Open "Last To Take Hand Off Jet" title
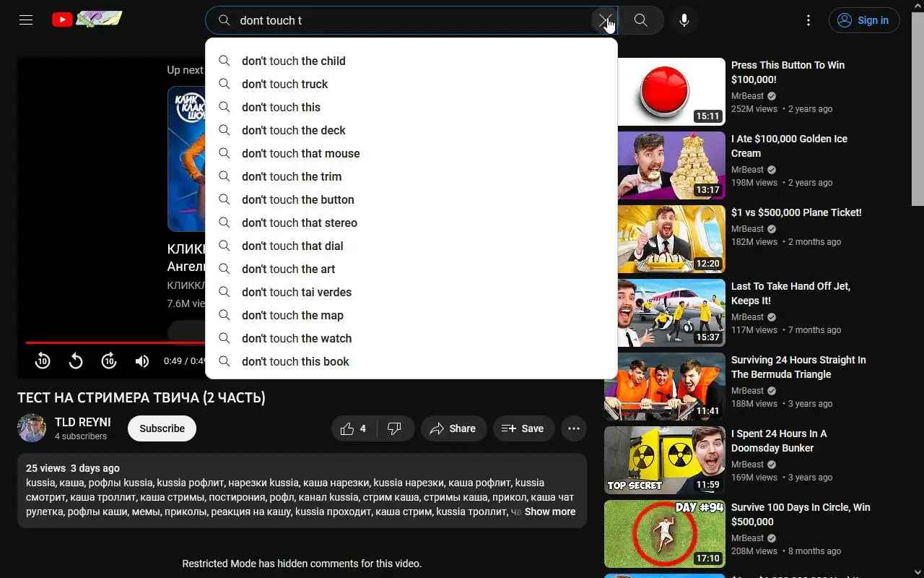924x578 pixels. (x=790, y=293)
